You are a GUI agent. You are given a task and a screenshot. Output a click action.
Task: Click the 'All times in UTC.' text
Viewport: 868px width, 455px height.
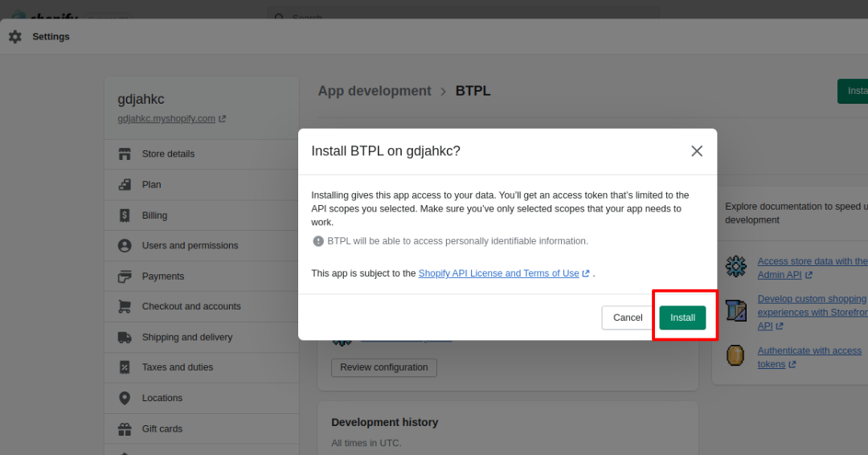[366, 444]
